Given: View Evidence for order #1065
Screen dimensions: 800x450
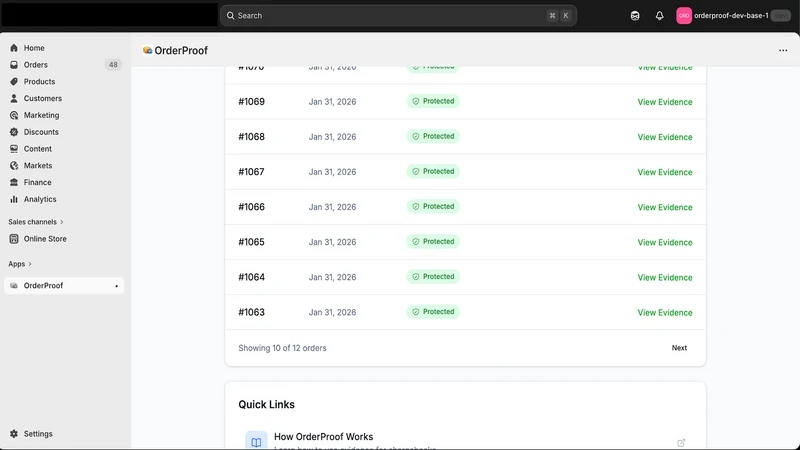Looking at the screenshot, I should tap(665, 242).
